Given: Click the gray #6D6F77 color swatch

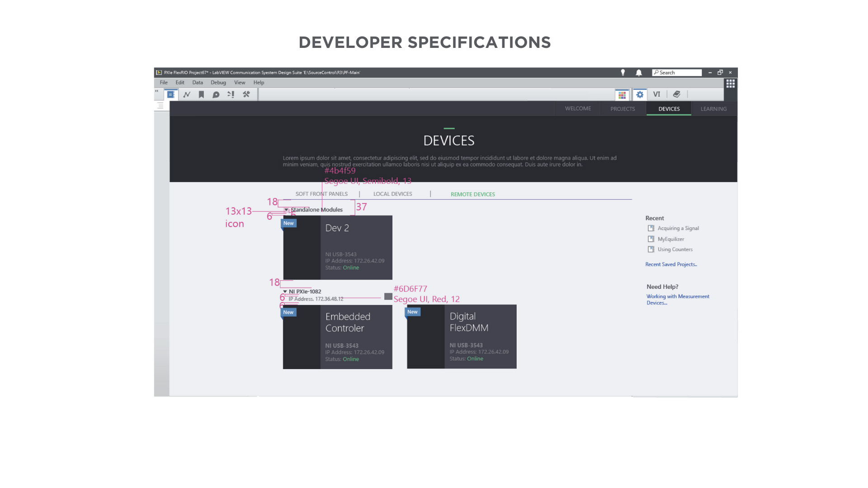Looking at the screenshot, I should (388, 296).
